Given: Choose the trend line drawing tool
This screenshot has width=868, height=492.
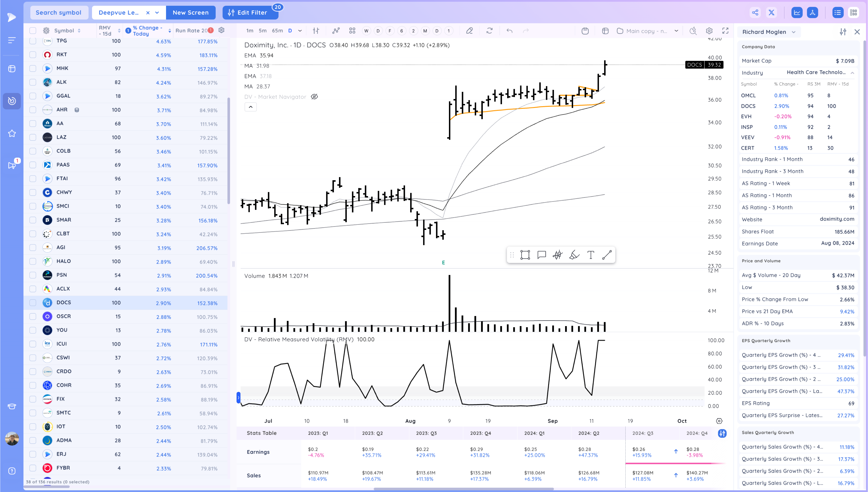Looking at the screenshot, I should pyautogui.click(x=607, y=255).
